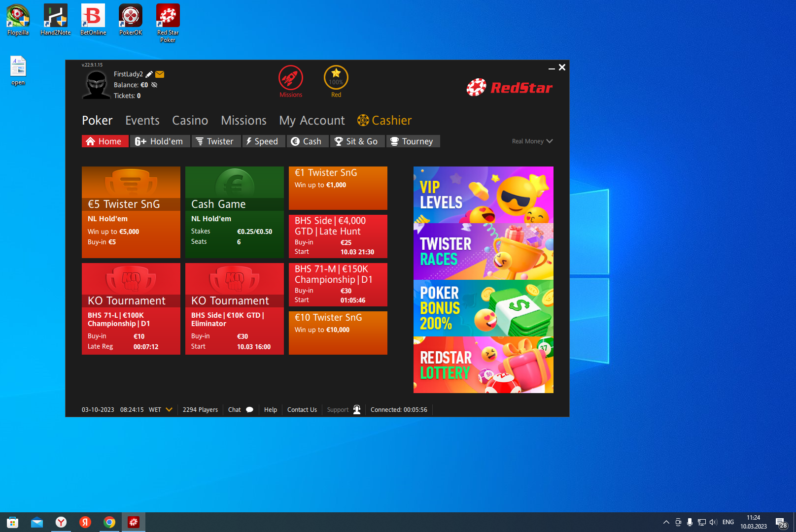
Task: Open the Cash games tab
Action: click(308, 141)
